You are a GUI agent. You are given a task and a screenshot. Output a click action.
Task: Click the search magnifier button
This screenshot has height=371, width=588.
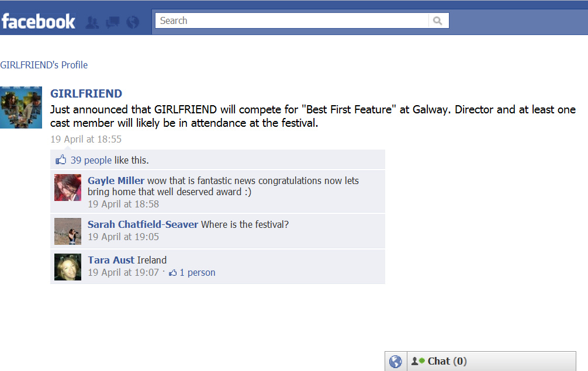[438, 20]
